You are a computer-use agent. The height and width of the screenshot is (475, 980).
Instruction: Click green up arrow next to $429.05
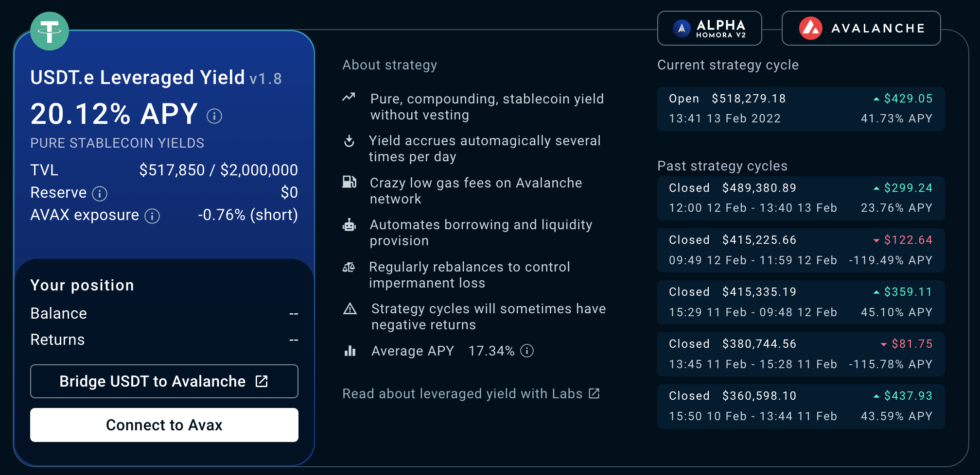pos(876,99)
